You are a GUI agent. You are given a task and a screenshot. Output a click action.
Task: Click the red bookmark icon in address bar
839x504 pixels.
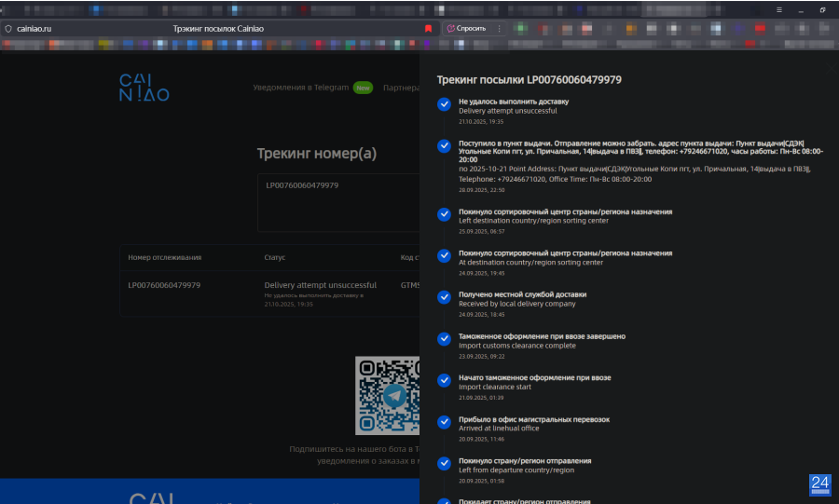click(428, 29)
